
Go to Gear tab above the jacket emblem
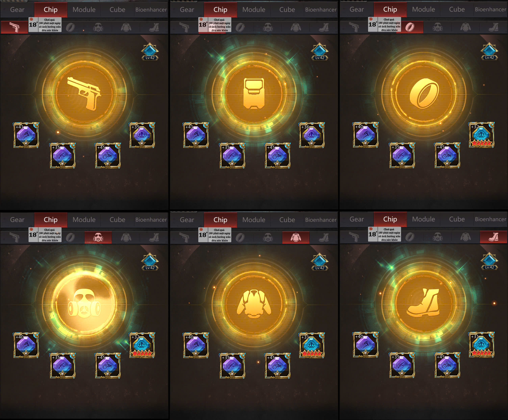(x=187, y=220)
